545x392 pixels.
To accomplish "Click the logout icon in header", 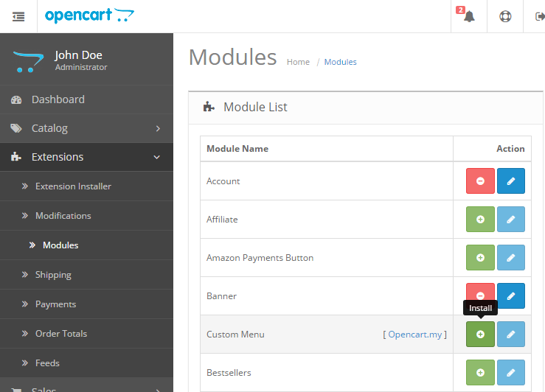I will pos(538,16).
